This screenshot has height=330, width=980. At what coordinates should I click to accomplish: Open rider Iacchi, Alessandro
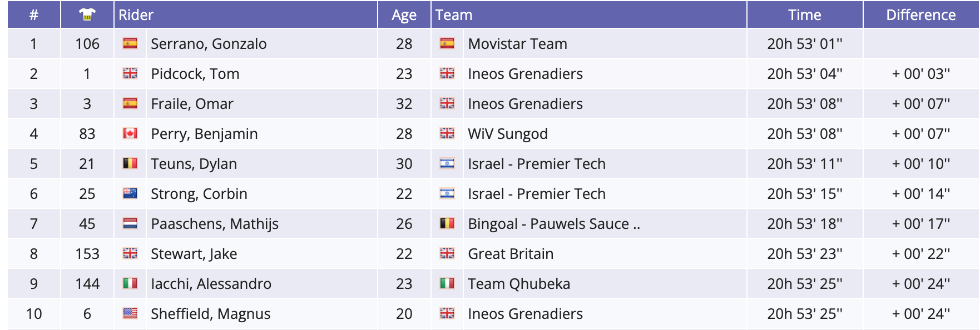click(211, 284)
